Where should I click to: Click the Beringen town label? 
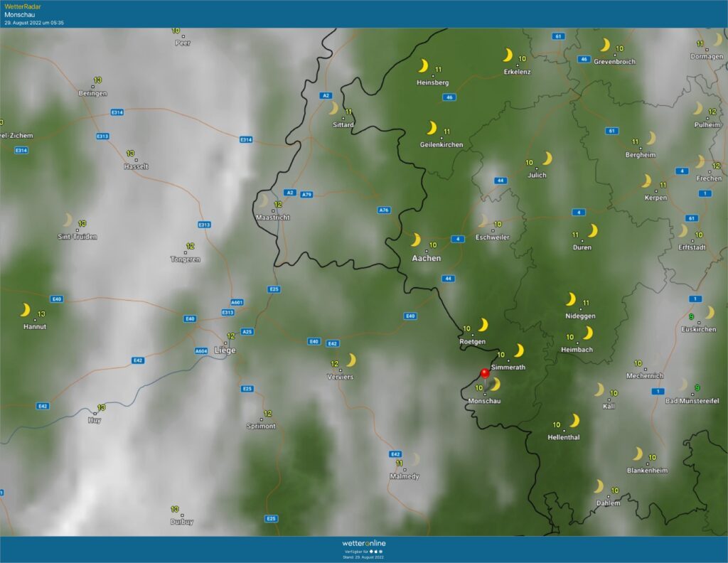(x=93, y=93)
